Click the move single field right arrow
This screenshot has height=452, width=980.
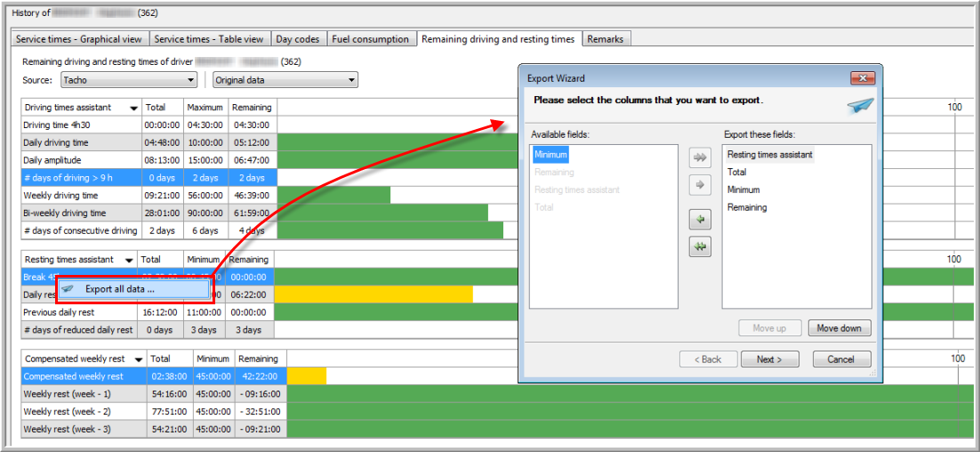pos(701,185)
